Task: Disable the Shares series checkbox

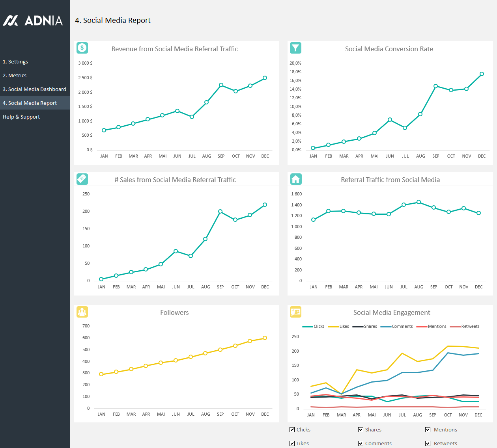Action: [361, 429]
